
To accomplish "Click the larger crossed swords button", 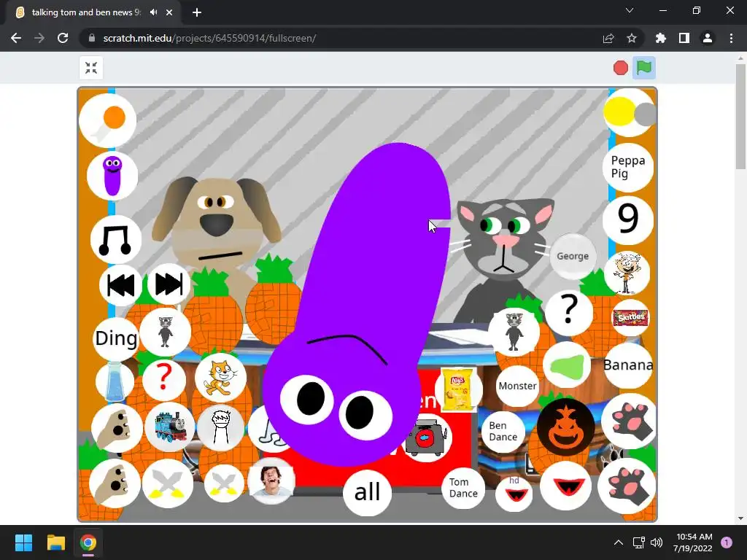I will (168, 484).
